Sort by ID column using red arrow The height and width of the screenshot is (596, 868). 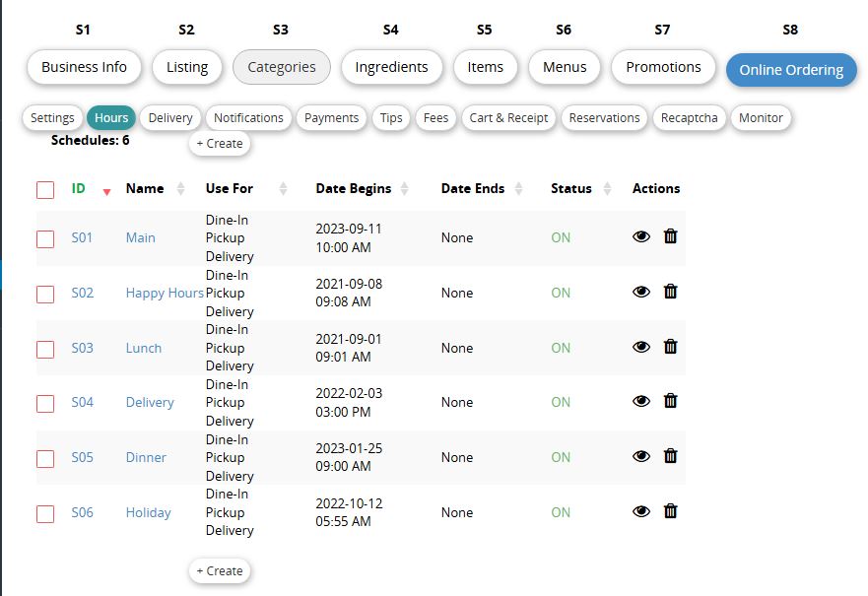[x=106, y=191]
